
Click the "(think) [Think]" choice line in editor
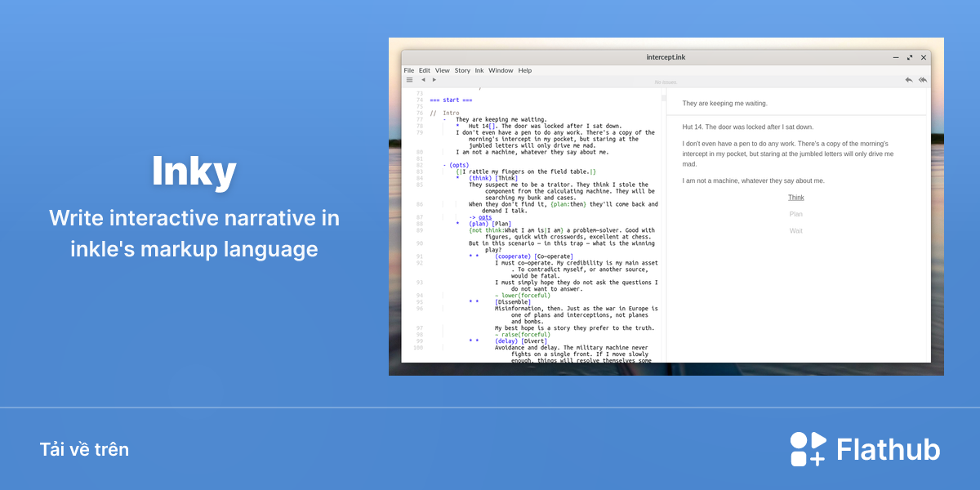pos(493,178)
